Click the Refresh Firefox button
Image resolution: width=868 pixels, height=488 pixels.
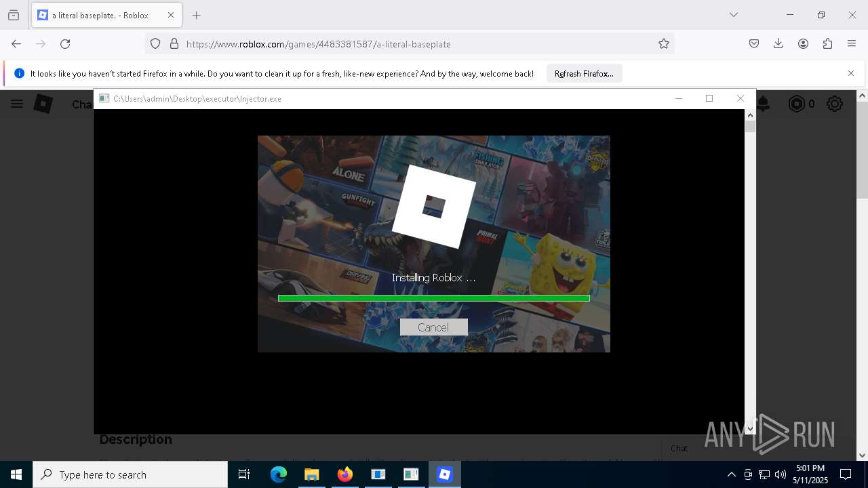(x=584, y=73)
